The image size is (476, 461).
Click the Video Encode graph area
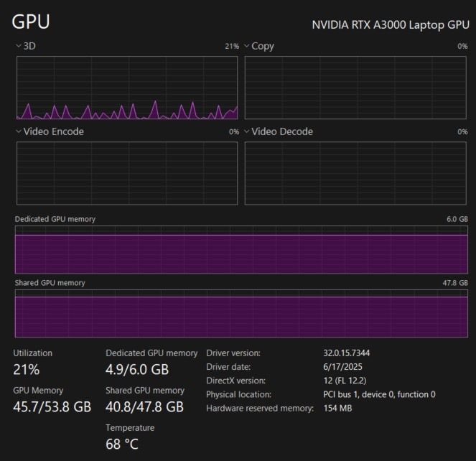127,173
